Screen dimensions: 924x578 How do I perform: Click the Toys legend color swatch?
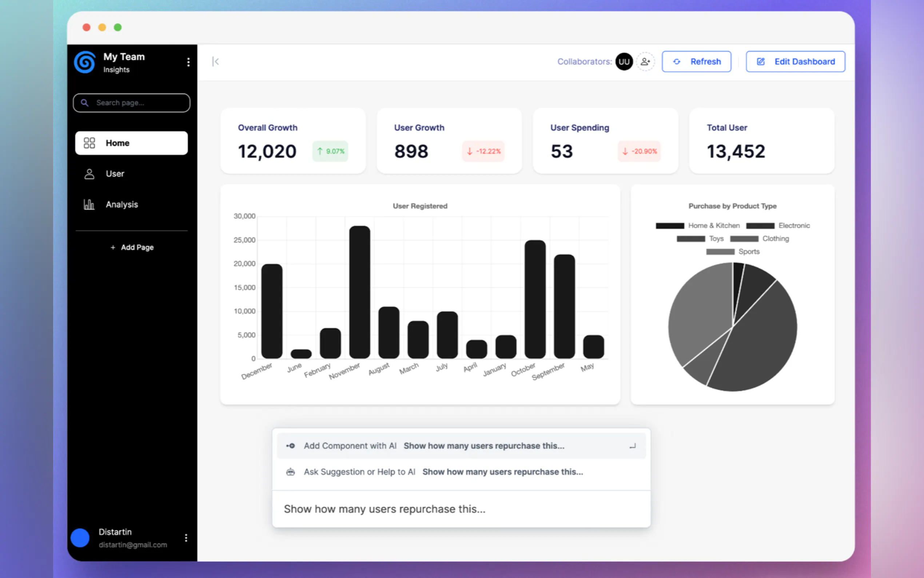coord(690,239)
